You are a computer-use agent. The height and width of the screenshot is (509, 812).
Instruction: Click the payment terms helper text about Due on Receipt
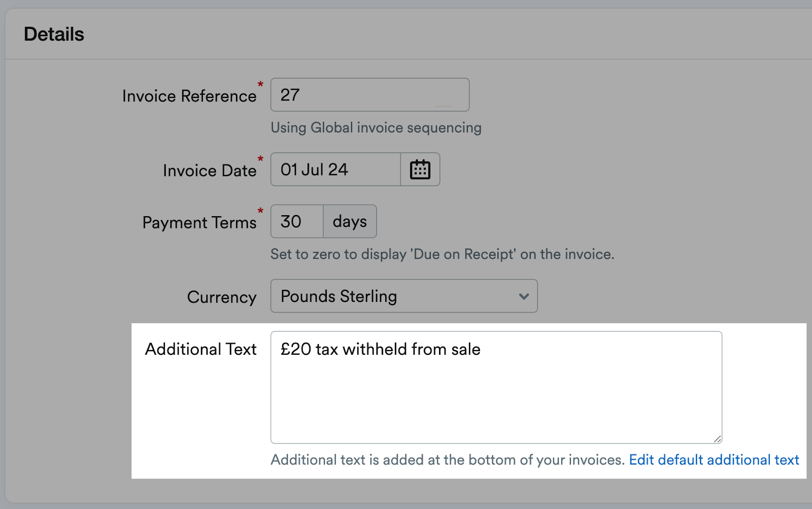[442, 254]
